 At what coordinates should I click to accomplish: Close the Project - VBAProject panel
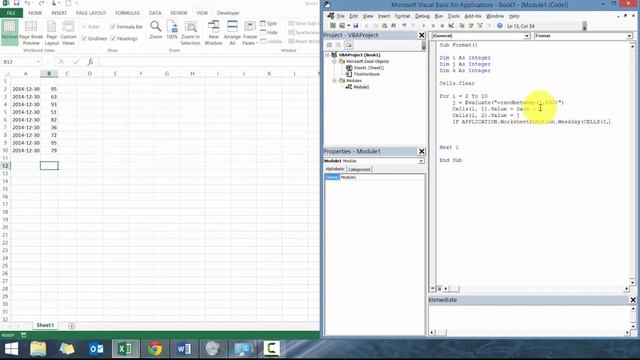click(422, 36)
